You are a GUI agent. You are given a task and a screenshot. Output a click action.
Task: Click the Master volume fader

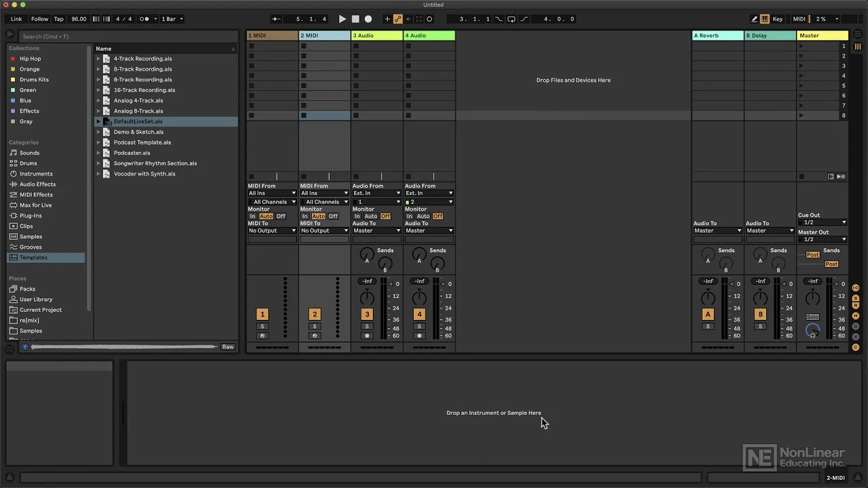[835, 284]
